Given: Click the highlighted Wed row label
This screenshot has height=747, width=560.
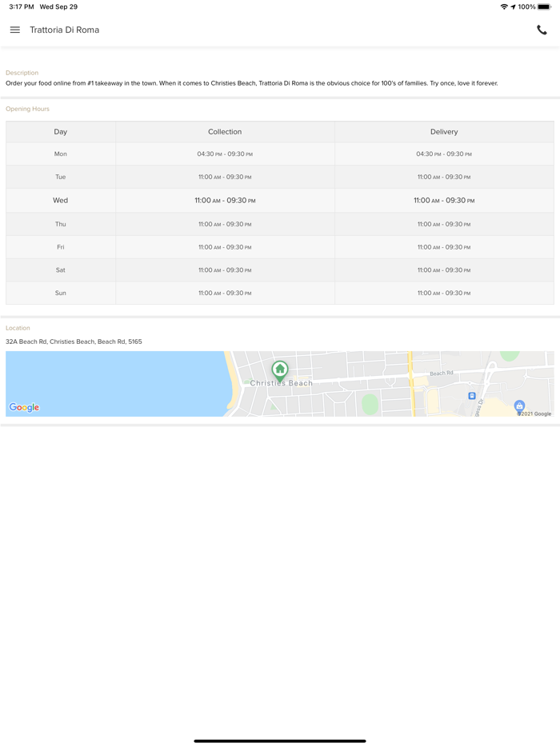Looking at the screenshot, I should click(61, 201).
